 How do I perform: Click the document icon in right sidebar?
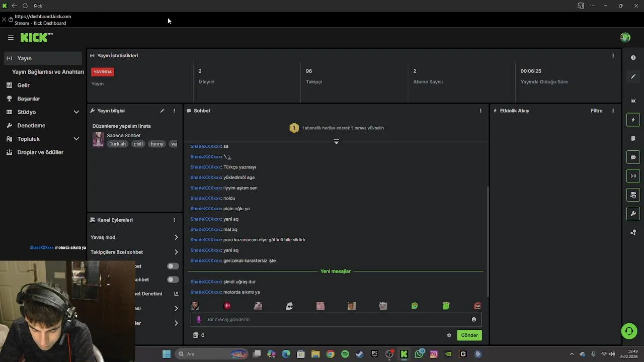tap(633, 138)
